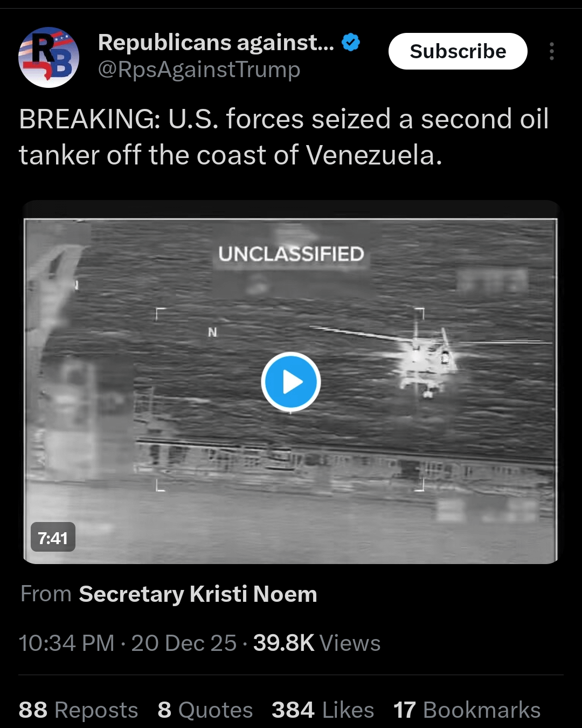Click the BREAKING tweet text
Viewport: 582px width, 728px height.
click(x=284, y=137)
